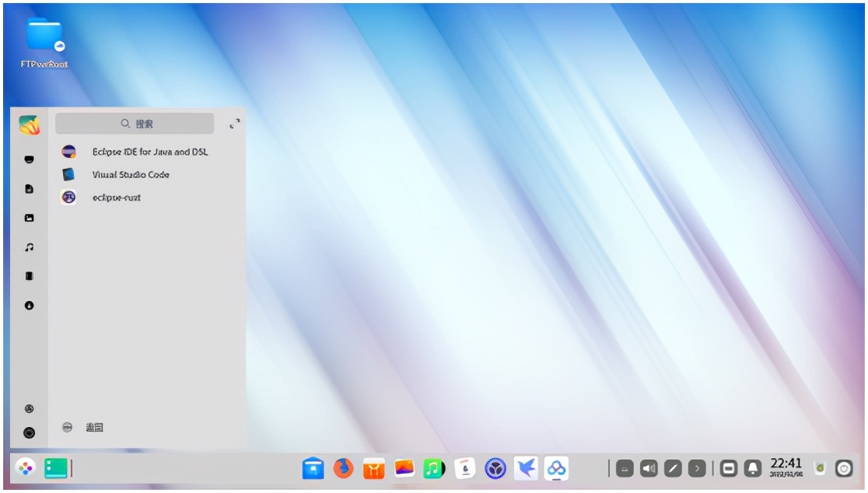Click the multitasking view icon on taskbar
This screenshot has height=493, width=868.
pyautogui.click(x=57, y=468)
